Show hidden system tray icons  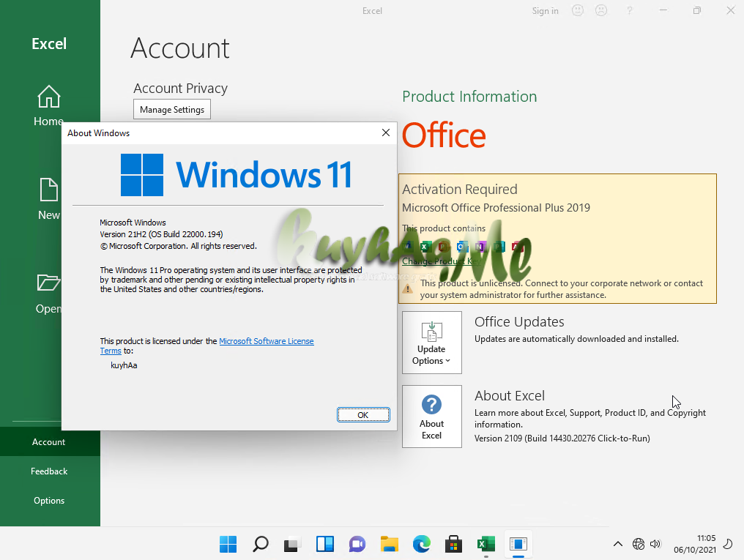pyautogui.click(x=618, y=544)
